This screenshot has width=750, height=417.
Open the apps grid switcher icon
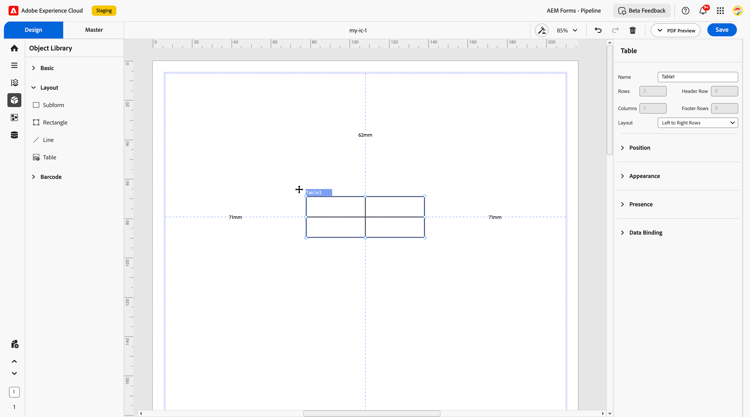(720, 11)
